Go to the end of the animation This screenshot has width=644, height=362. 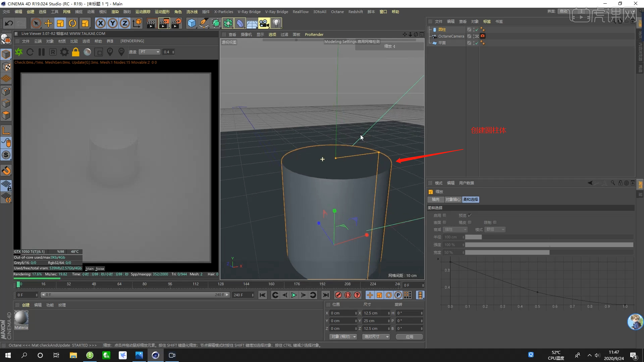pyautogui.click(x=325, y=295)
